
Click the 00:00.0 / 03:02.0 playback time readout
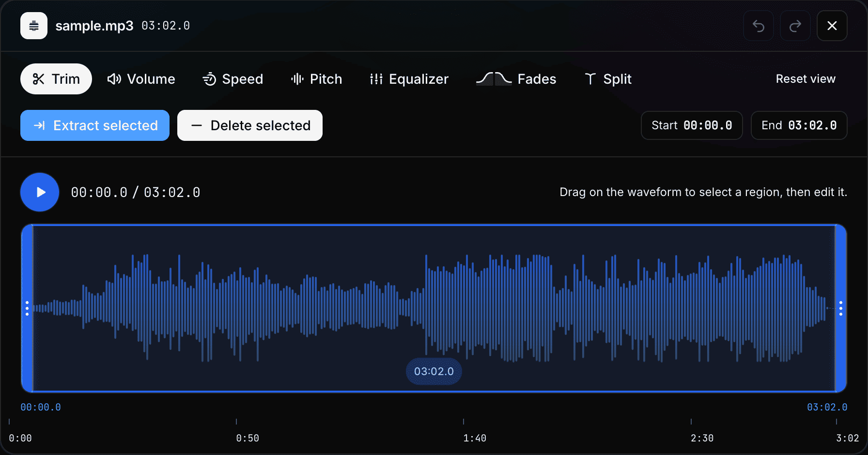tap(136, 192)
